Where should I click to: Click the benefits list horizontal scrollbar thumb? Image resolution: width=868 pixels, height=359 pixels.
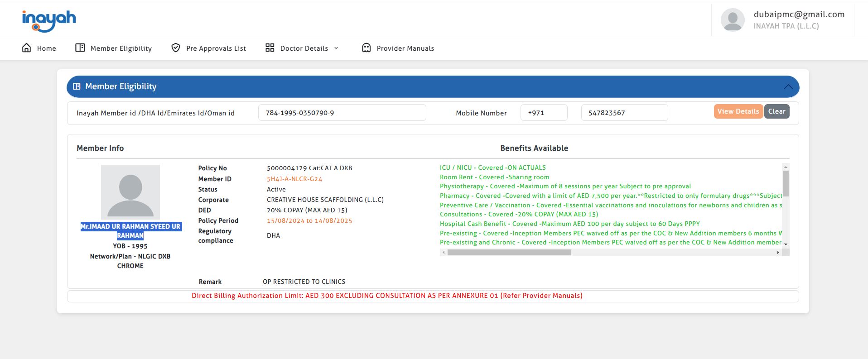point(509,253)
